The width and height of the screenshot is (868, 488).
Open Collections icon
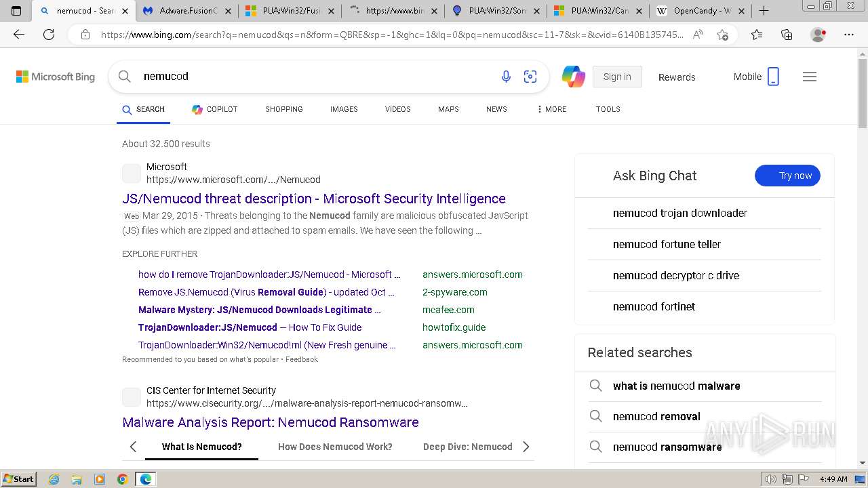click(787, 35)
